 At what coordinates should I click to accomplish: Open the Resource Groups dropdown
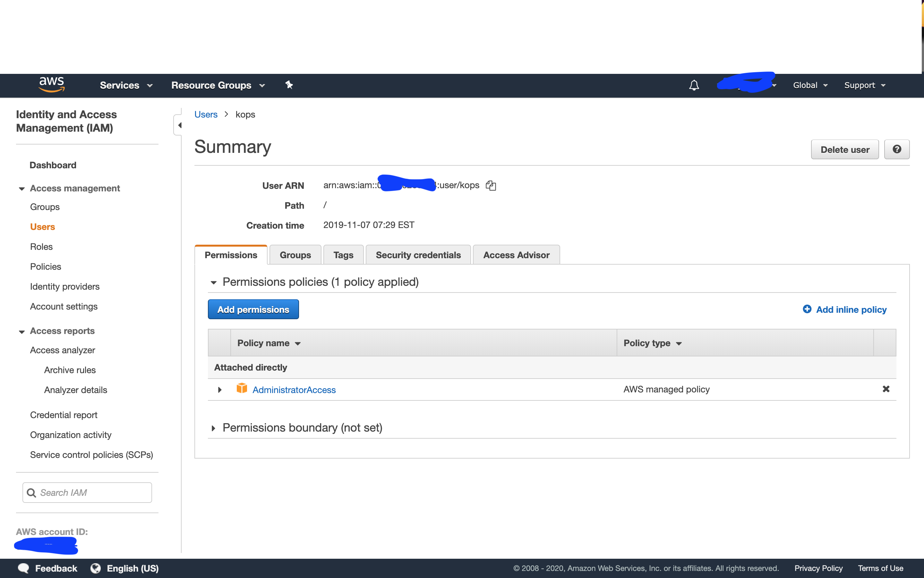coord(218,85)
